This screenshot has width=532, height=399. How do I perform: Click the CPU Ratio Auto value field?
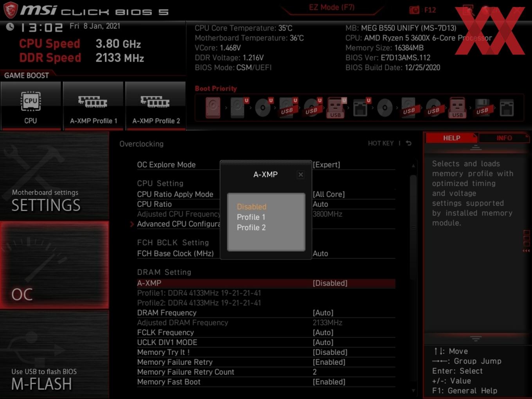point(320,204)
